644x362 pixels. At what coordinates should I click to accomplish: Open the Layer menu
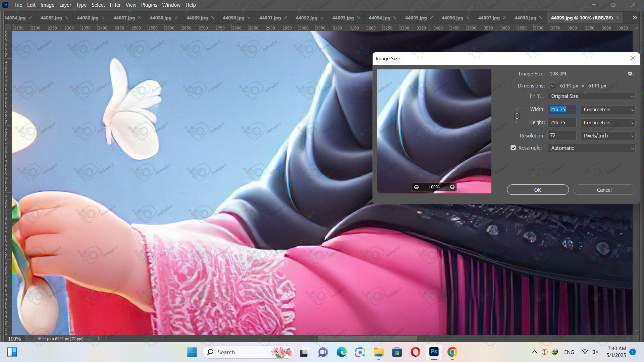pos(65,5)
